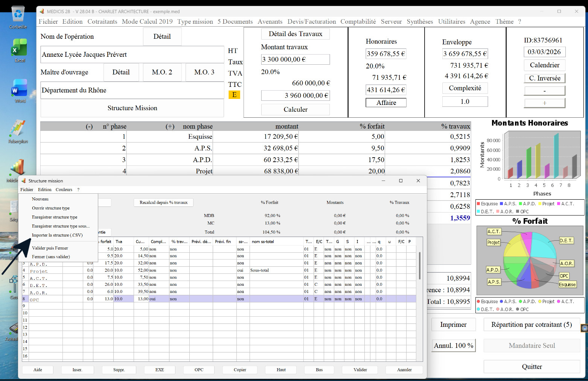Click the yellow E indicator button
The height and width of the screenshot is (381, 588).
click(234, 95)
